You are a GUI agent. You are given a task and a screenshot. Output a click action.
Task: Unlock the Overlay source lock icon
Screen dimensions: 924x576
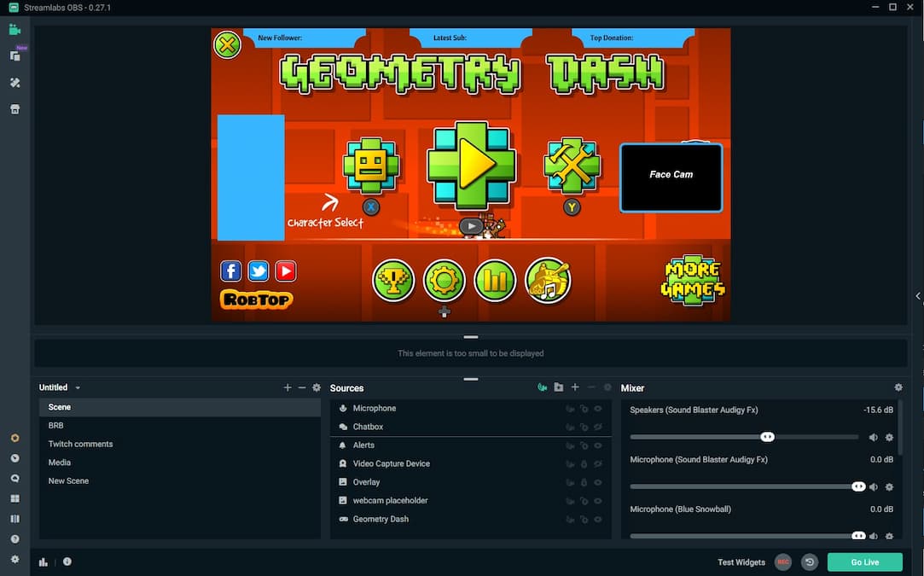pos(584,482)
